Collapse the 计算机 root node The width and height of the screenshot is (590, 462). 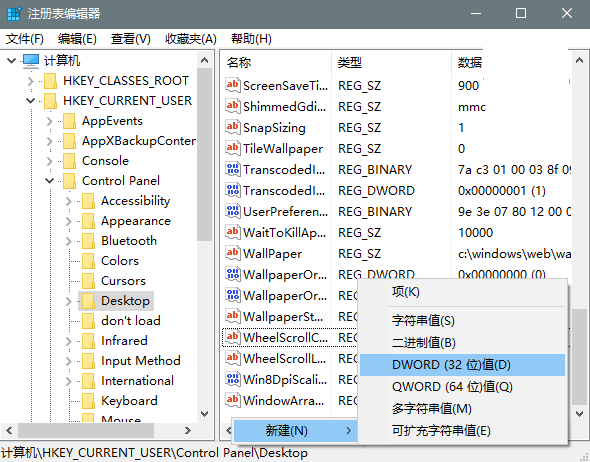click(12, 61)
